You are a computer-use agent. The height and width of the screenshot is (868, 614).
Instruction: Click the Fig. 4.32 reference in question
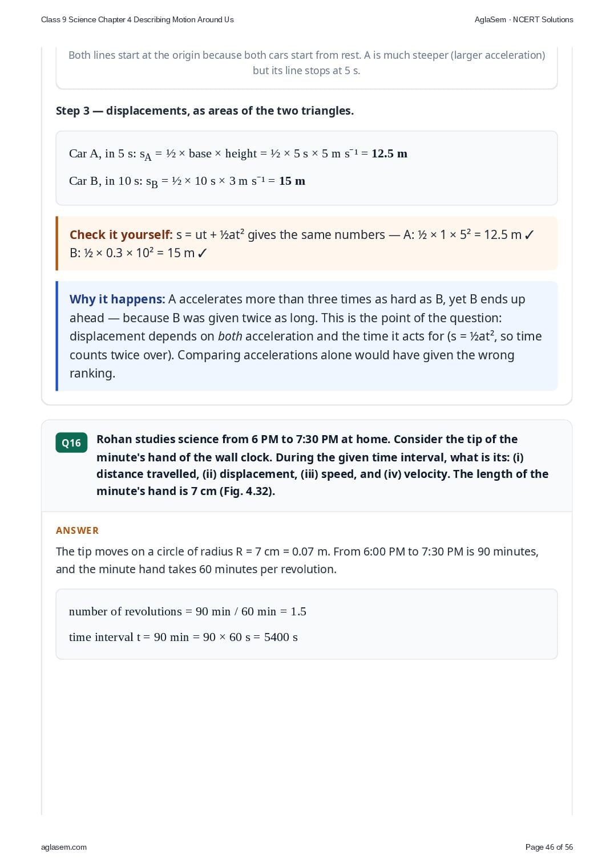(247, 491)
